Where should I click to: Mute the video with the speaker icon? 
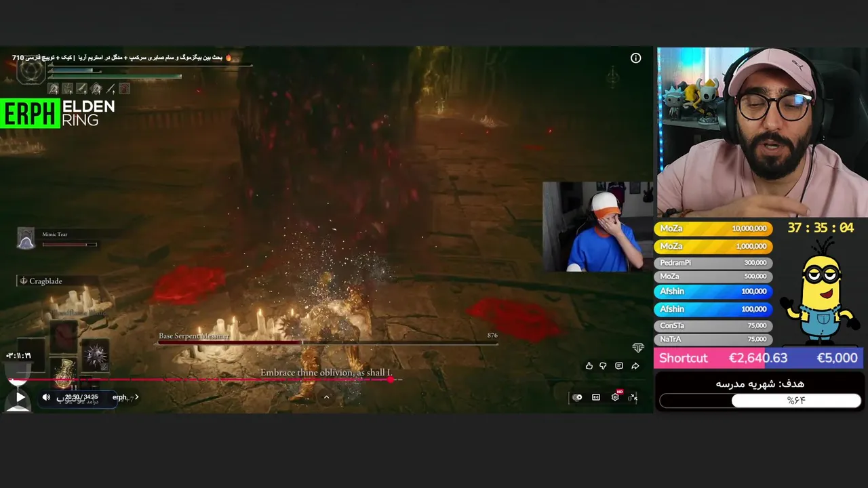point(46,397)
